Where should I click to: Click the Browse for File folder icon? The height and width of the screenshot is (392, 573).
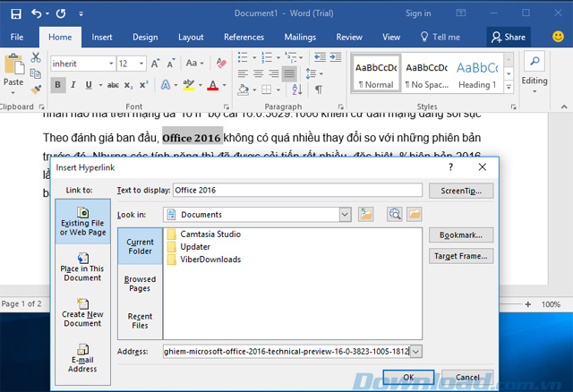tap(414, 215)
